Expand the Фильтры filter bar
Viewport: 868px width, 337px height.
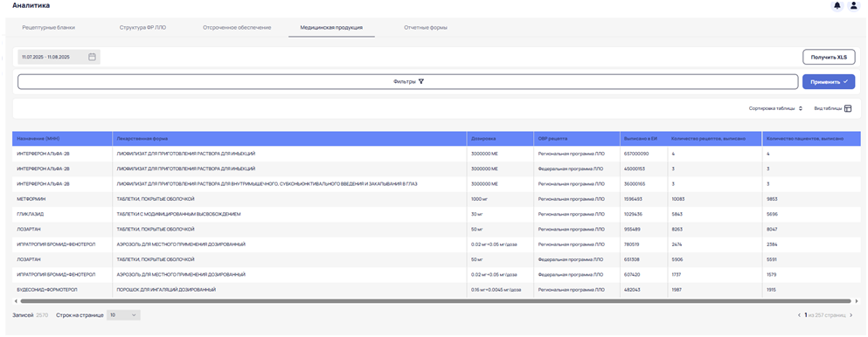408,81
